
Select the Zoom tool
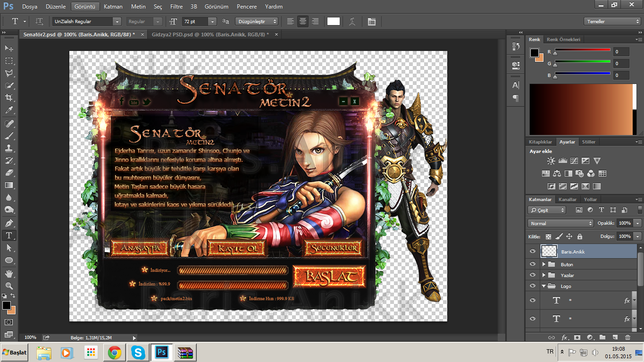tap(9, 286)
